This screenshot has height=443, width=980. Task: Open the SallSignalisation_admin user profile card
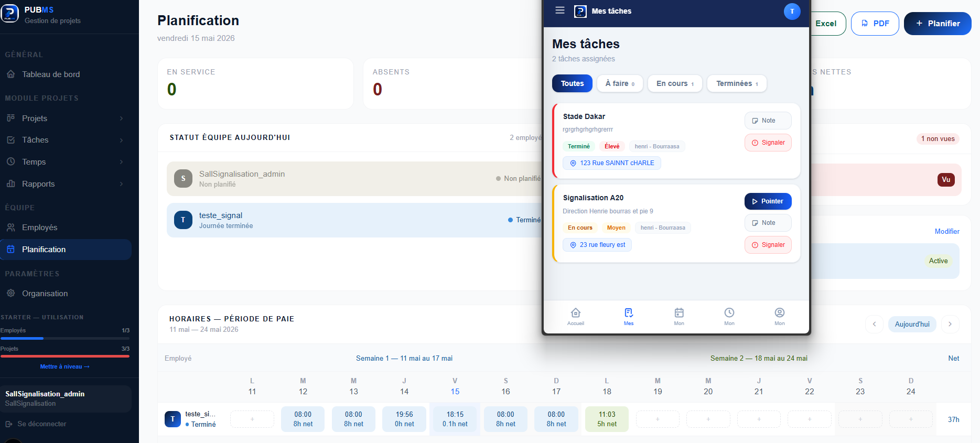pyautogui.click(x=66, y=398)
